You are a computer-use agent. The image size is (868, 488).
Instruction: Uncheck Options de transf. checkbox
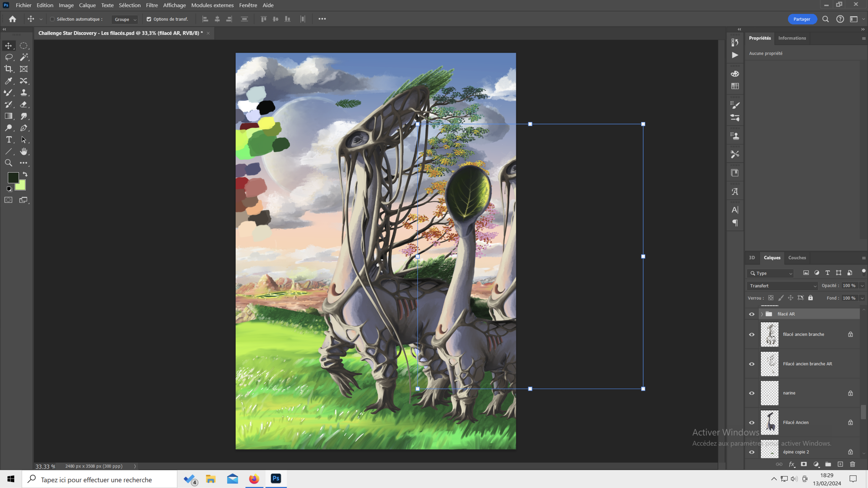pyautogui.click(x=149, y=19)
